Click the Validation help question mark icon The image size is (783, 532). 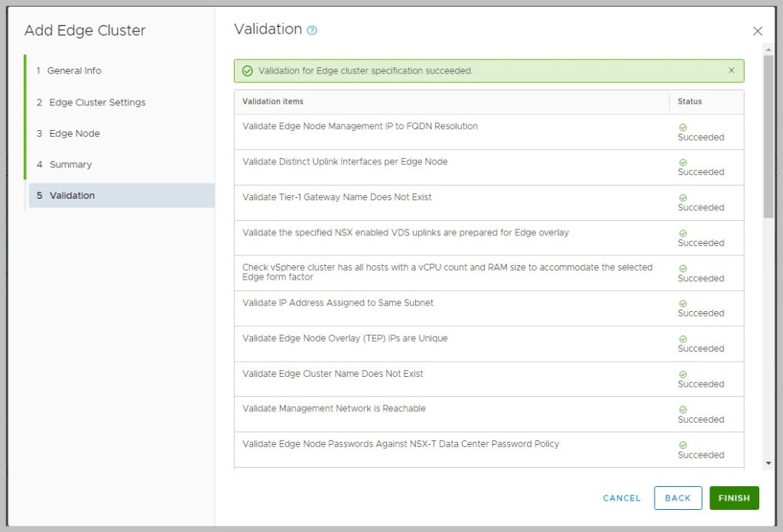tap(312, 31)
